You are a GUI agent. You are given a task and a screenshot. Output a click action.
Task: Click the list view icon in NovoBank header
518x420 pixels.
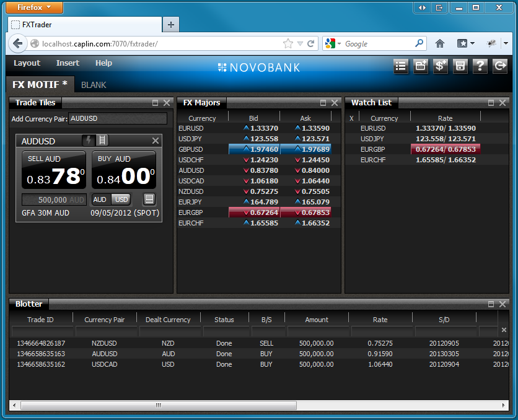[401, 66]
